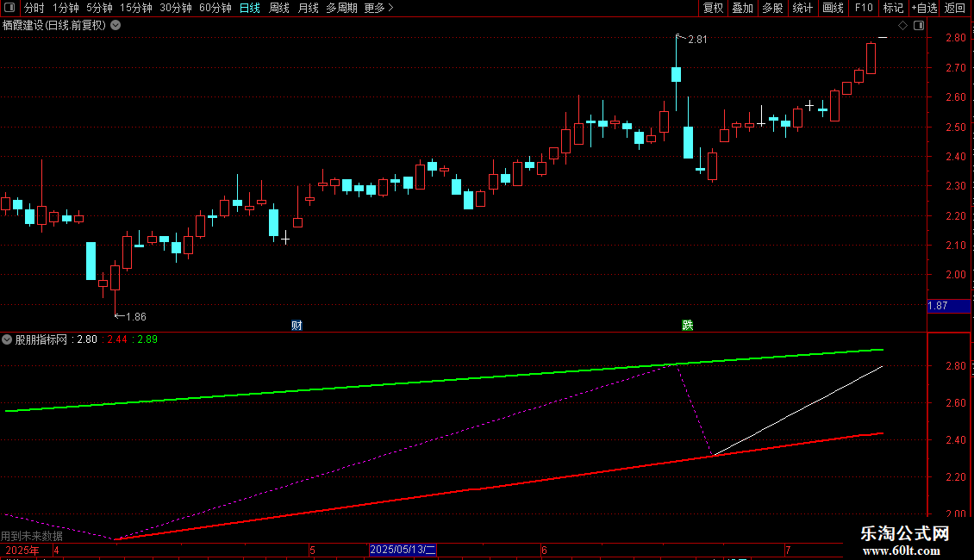Switch to 周线 weekly chart

[279, 8]
